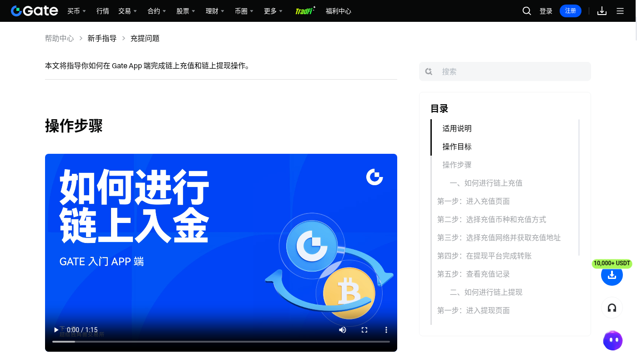Click the 操作步骤 heading
Image resolution: width=637 pixels, height=364 pixels.
(x=74, y=126)
